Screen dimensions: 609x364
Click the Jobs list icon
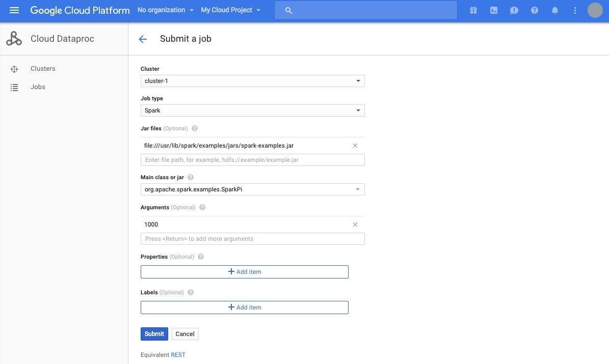[14, 88]
